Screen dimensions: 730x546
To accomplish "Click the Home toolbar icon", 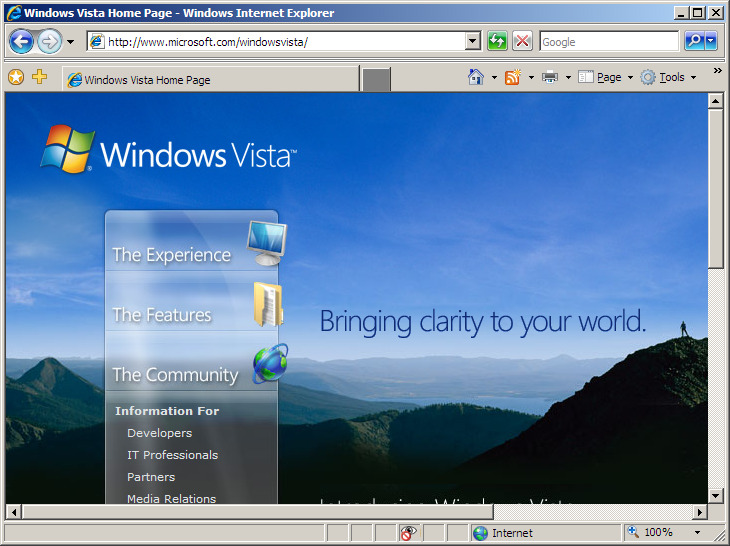I will (476, 77).
